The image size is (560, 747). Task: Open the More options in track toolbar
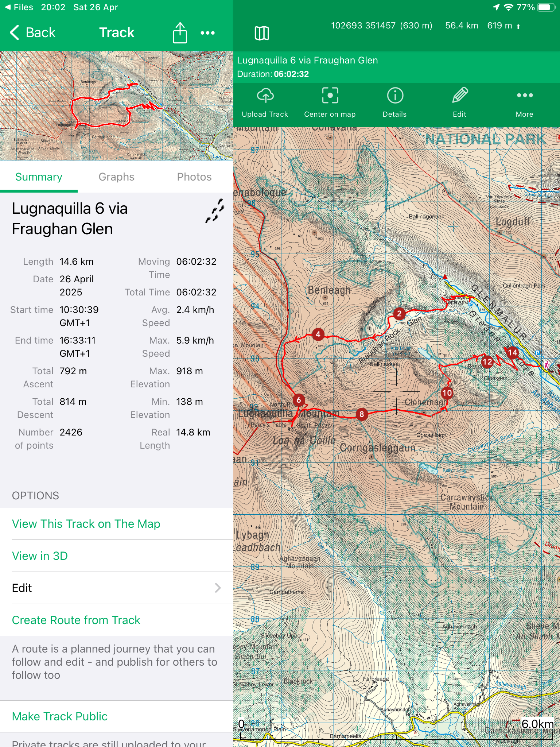pyautogui.click(x=524, y=96)
